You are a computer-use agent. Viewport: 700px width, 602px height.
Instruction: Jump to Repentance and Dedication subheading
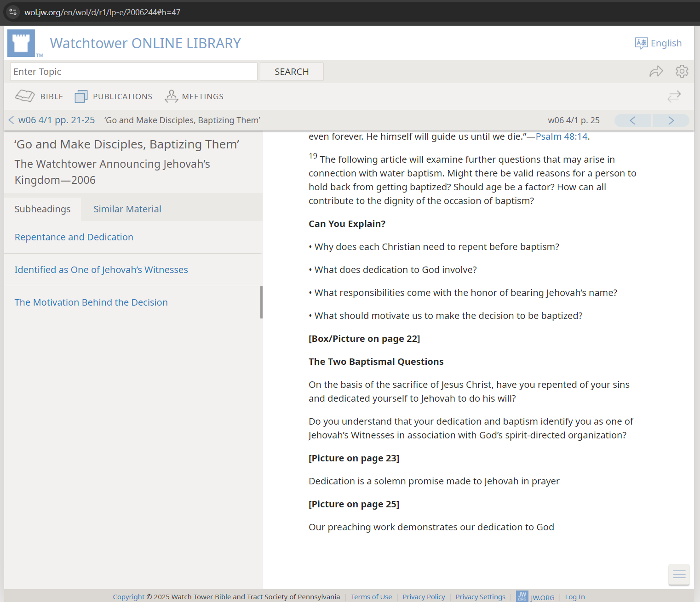[74, 237]
